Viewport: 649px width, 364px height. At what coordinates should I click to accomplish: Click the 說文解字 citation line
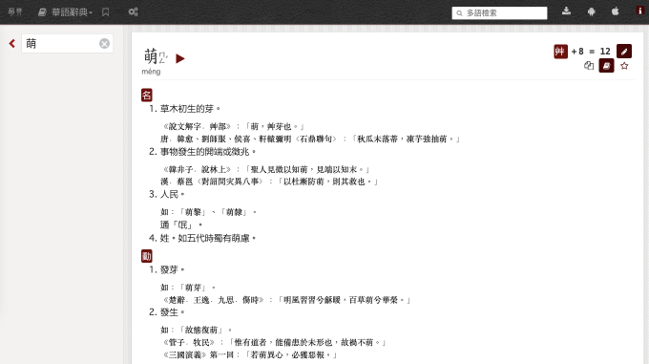point(233,126)
